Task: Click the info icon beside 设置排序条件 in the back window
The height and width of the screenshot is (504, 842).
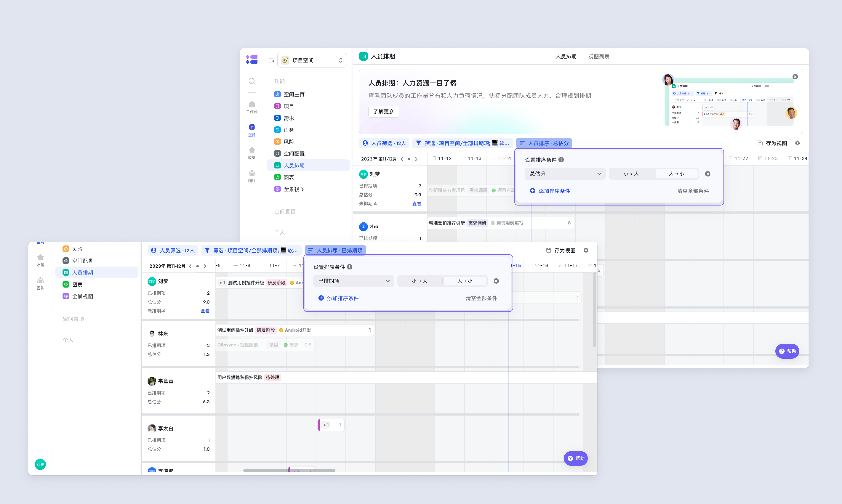Action: point(561,160)
